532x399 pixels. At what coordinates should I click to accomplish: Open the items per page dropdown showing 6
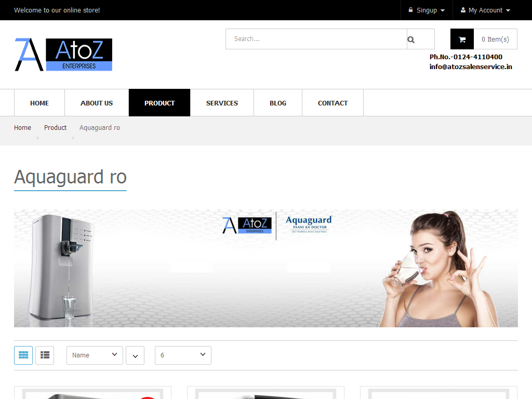[183, 355]
